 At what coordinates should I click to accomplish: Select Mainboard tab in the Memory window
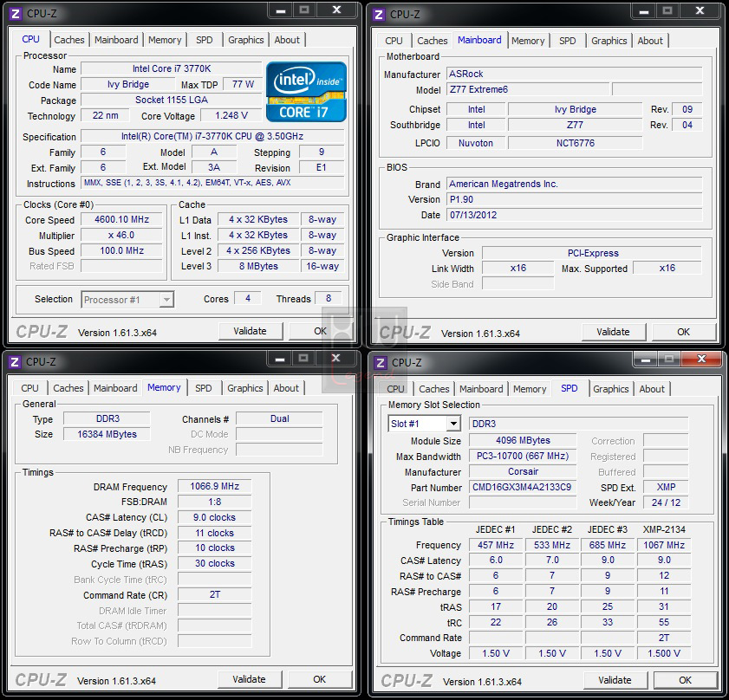click(x=115, y=388)
